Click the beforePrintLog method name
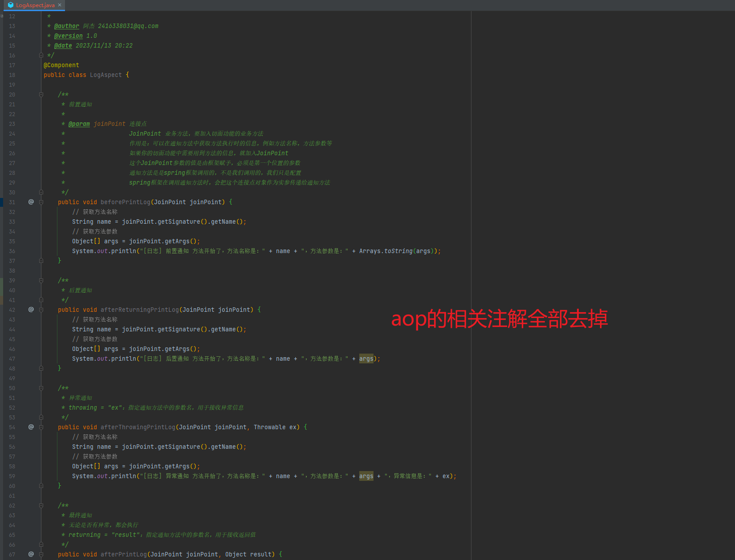 [126, 202]
